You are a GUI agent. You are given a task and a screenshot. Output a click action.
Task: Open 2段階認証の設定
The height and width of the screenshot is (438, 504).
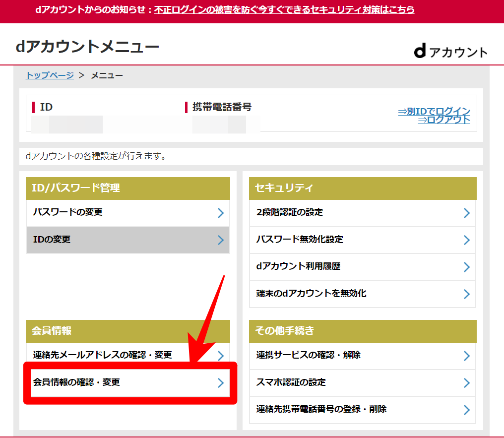[363, 213]
